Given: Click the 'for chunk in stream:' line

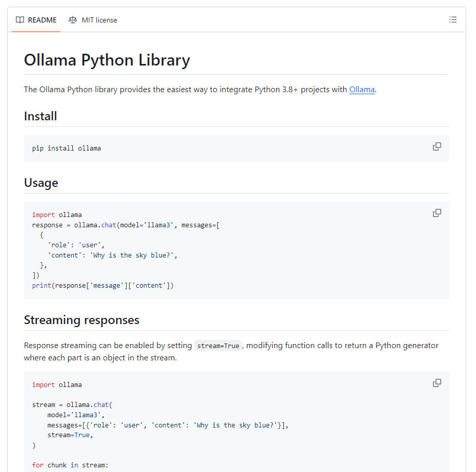Looking at the screenshot, I should pos(70,465).
